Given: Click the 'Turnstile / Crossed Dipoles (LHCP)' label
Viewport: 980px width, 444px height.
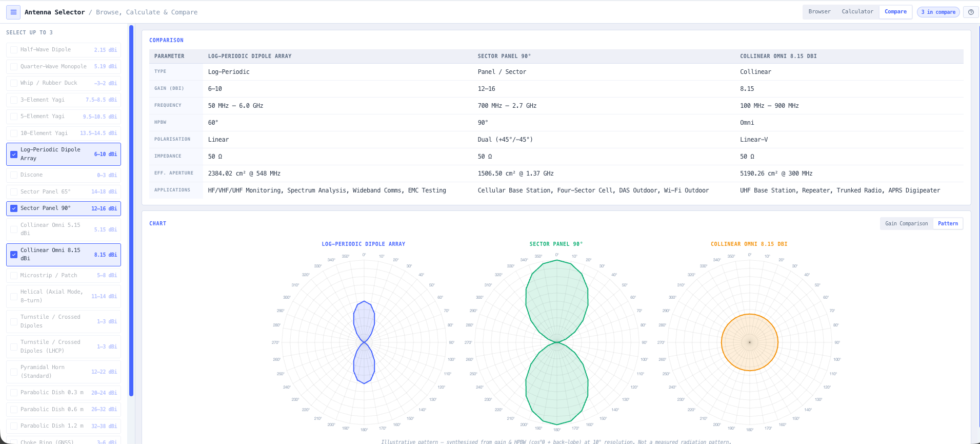Looking at the screenshot, I should point(50,346).
